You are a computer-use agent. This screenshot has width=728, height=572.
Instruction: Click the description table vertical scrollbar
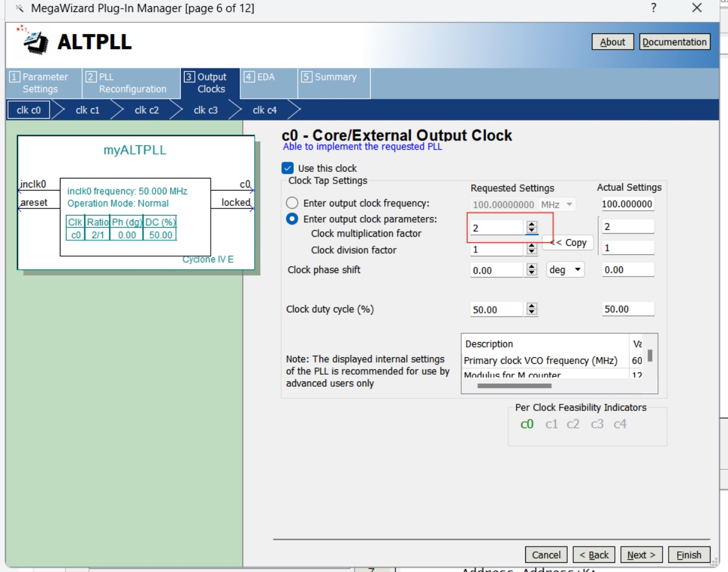point(651,356)
